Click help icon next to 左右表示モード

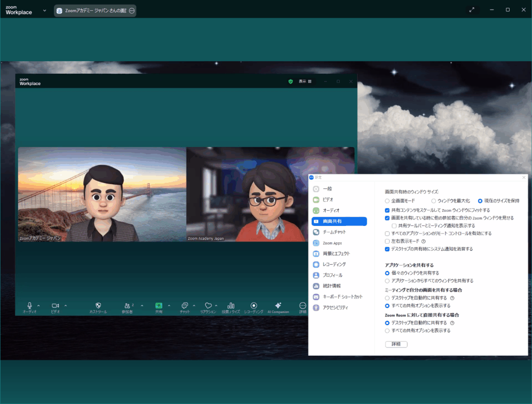(423, 241)
